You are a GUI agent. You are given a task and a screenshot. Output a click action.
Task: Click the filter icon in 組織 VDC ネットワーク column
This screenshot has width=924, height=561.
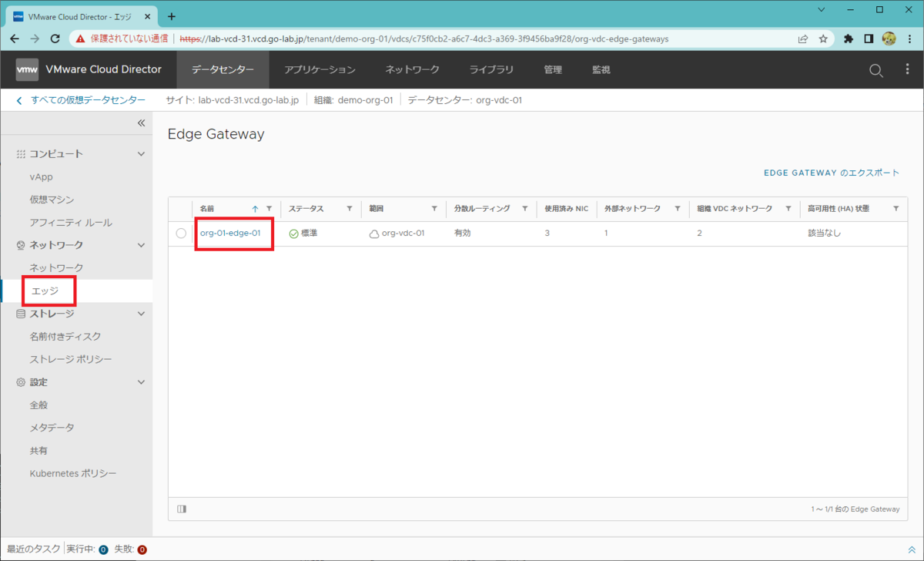788,209
